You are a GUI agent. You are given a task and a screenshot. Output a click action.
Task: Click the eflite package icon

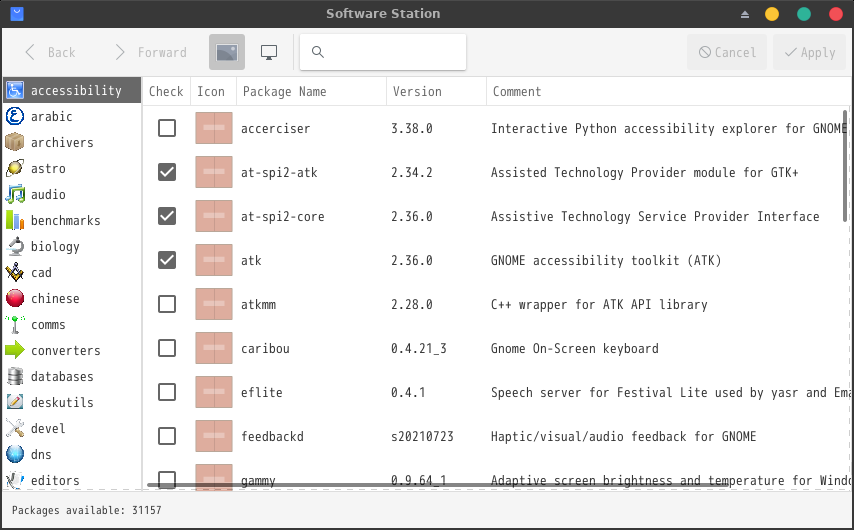(214, 392)
